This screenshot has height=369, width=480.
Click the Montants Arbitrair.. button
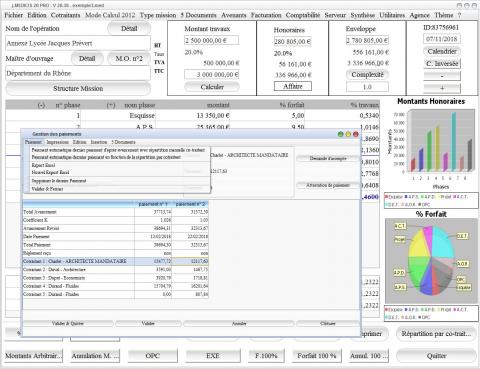[x=34, y=356]
